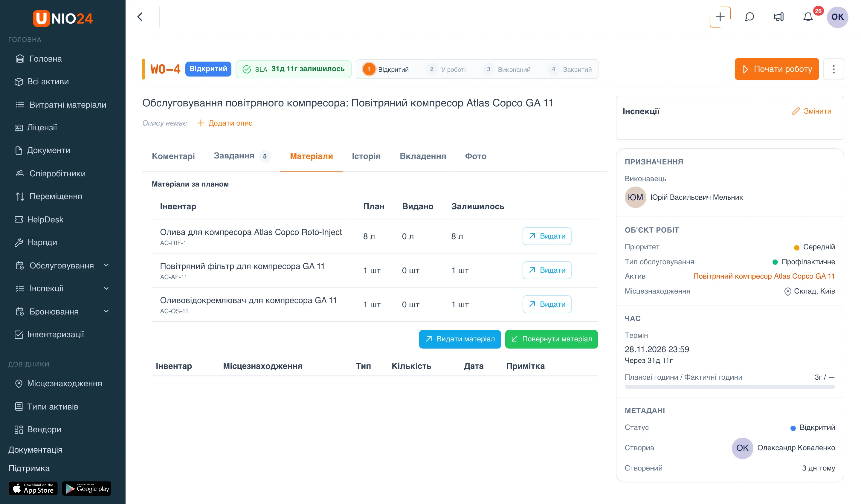The width and height of the screenshot is (861, 504).
Task: Switch to the Коментарі tab
Action: tap(173, 156)
